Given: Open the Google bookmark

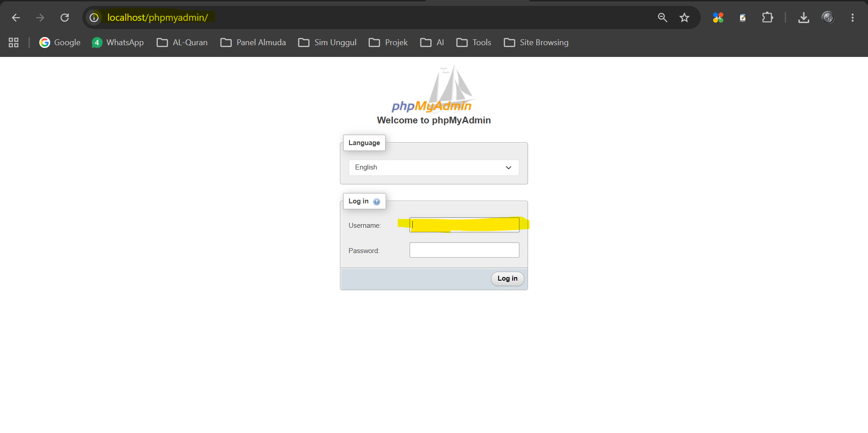Looking at the screenshot, I should pos(60,42).
